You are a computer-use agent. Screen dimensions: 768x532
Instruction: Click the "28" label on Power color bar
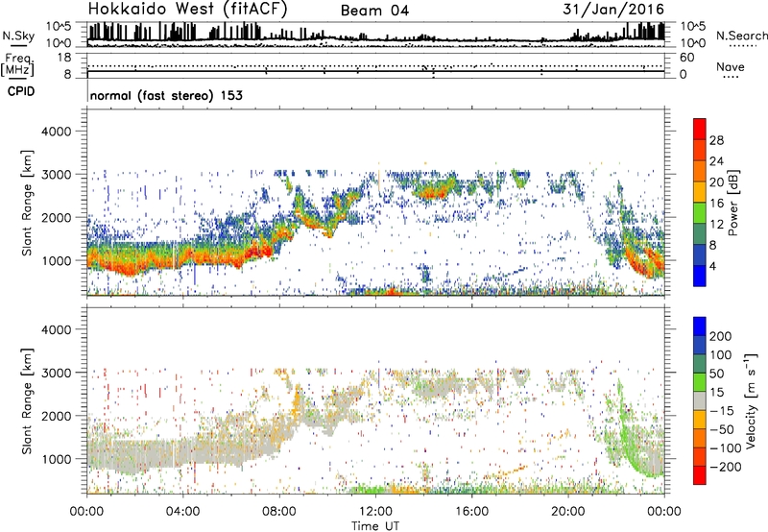[716, 140]
